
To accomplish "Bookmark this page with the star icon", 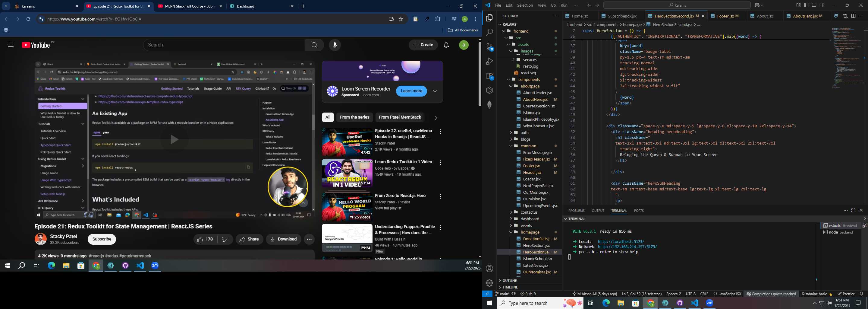I will (x=401, y=19).
